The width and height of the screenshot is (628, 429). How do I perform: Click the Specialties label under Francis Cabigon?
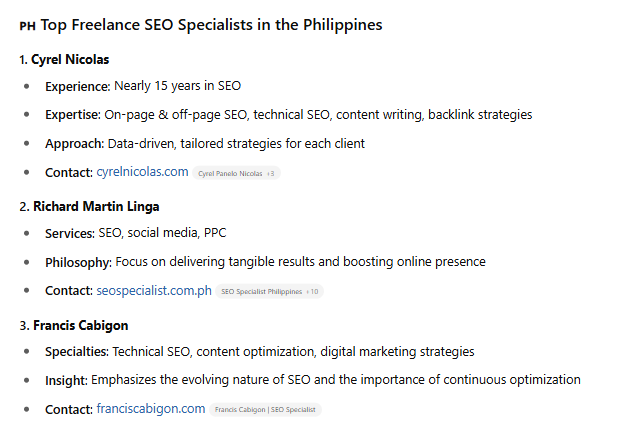coord(77,352)
